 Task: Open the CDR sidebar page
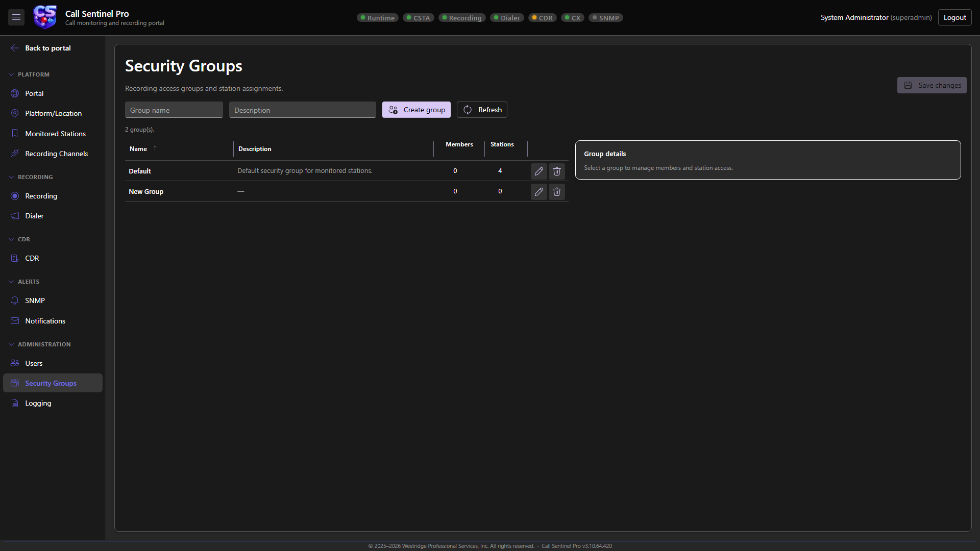(x=53, y=258)
